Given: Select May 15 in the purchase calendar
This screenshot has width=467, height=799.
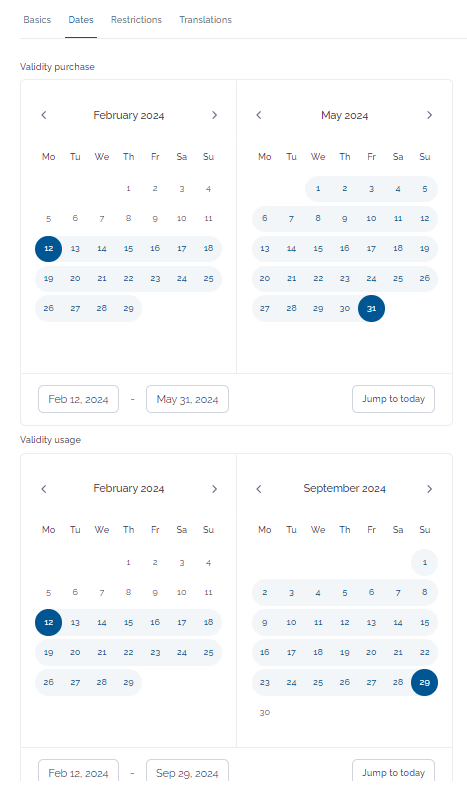Looking at the screenshot, I should tap(318, 249).
